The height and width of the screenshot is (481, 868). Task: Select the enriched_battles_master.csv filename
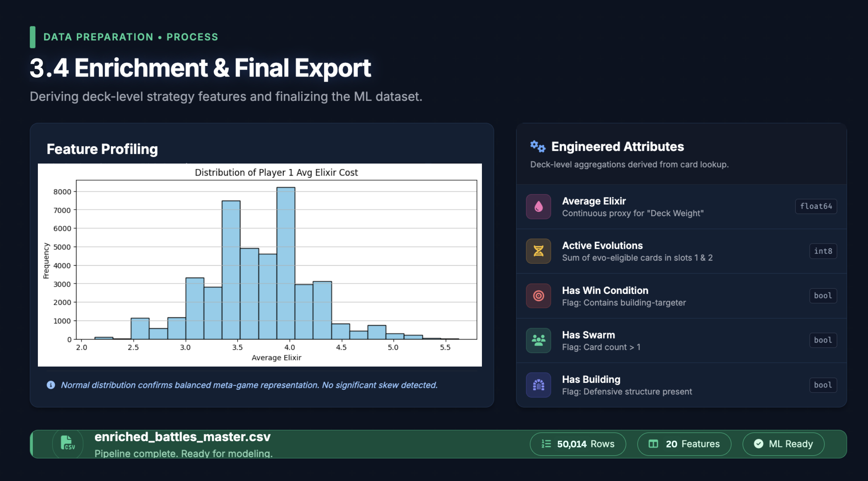[x=182, y=437]
